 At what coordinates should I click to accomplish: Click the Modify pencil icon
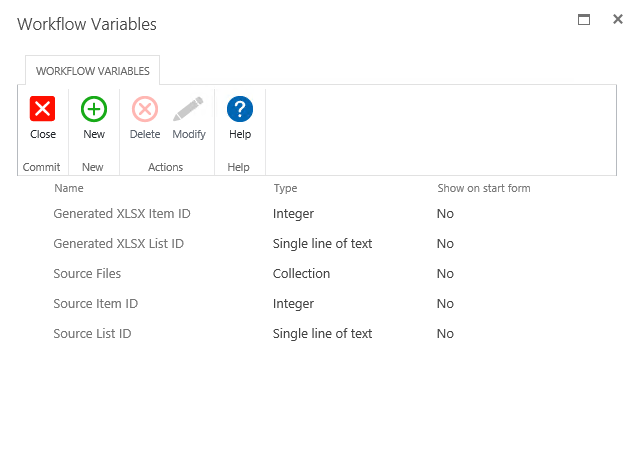pos(188,109)
